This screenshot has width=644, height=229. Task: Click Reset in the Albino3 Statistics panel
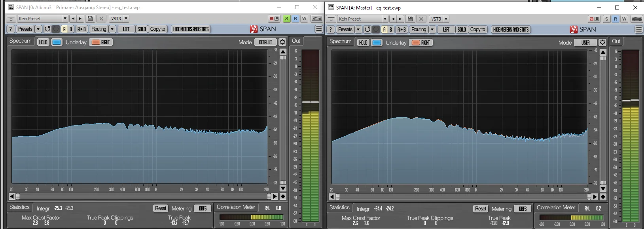(x=161, y=208)
